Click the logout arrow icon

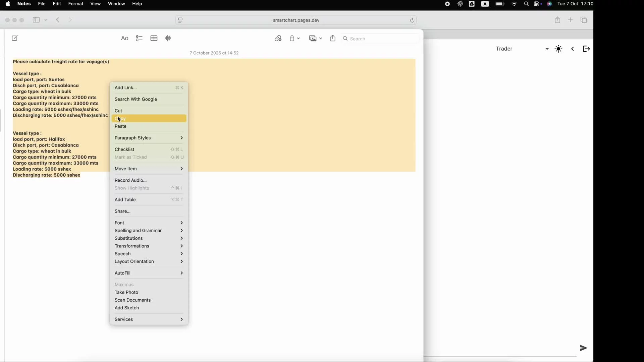click(x=586, y=49)
